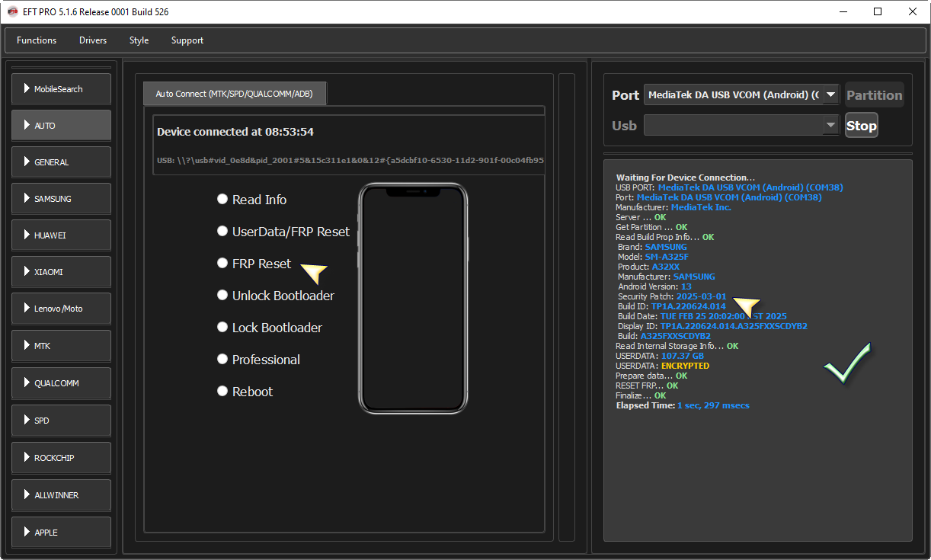931x560 pixels.
Task: Click the phone preview image
Action: coord(413,299)
